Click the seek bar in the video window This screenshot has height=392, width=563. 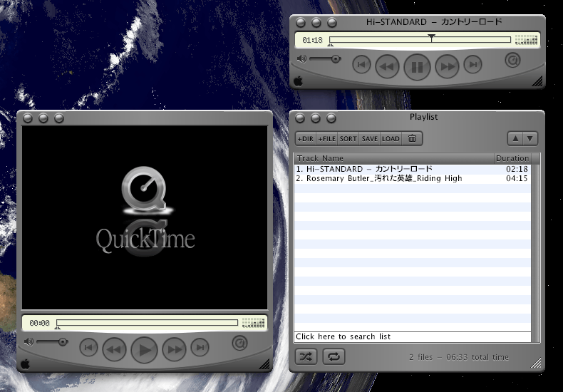pos(147,322)
